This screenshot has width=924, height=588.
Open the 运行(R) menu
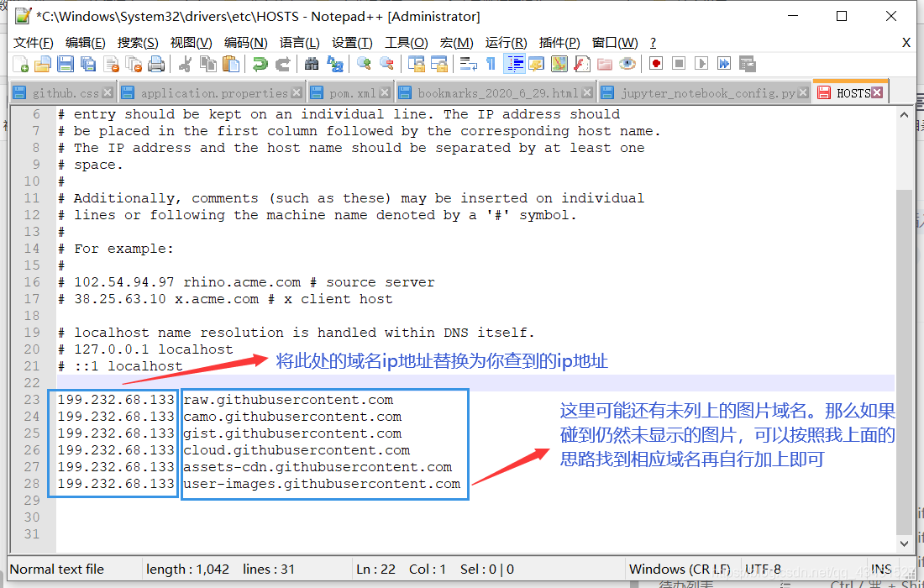click(x=507, y=43)
